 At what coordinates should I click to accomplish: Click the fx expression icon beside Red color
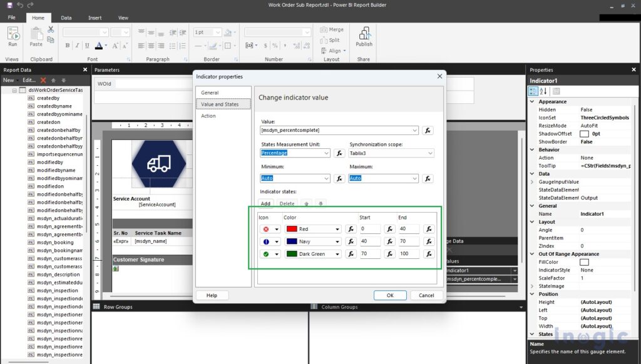(x=351, y=228)
